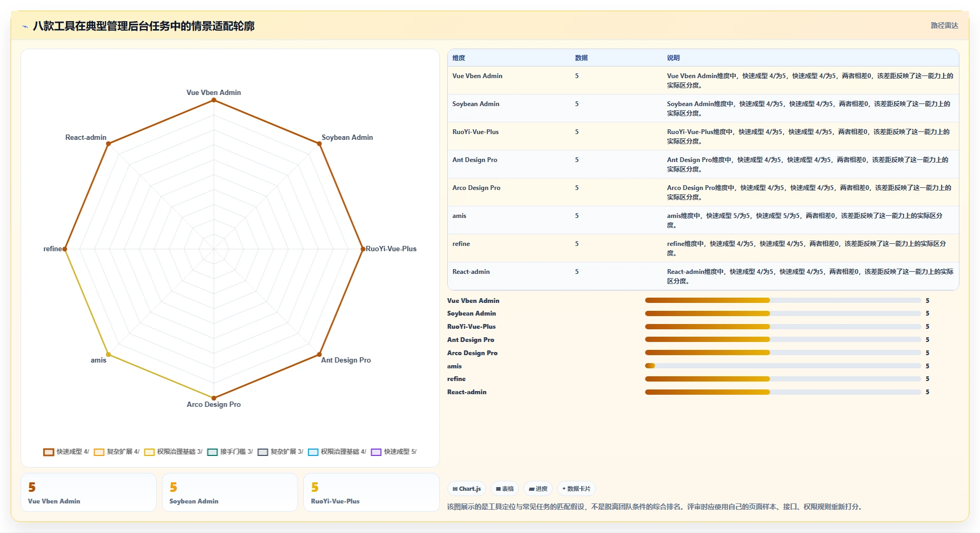Click the refine row description text
This screenshot has width=980, height=533.
coord(806,249)
